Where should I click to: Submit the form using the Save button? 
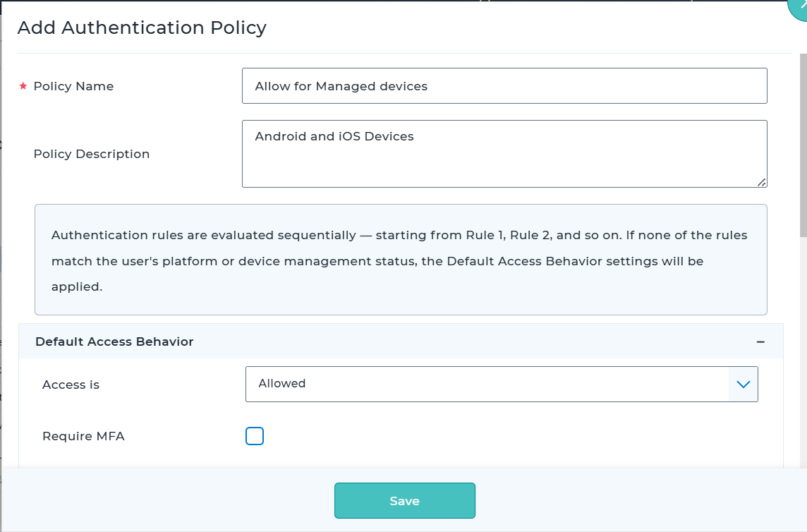[404, 500]
